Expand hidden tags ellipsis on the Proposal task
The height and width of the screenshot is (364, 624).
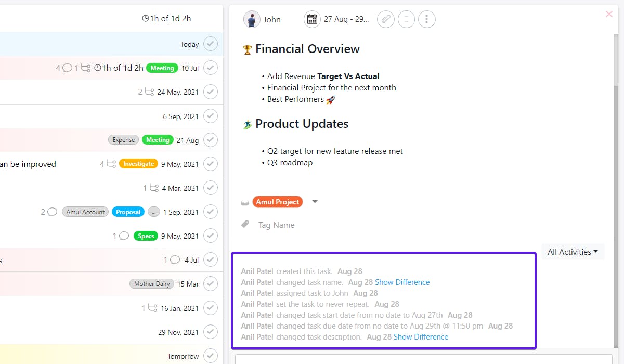pos(154,212)
